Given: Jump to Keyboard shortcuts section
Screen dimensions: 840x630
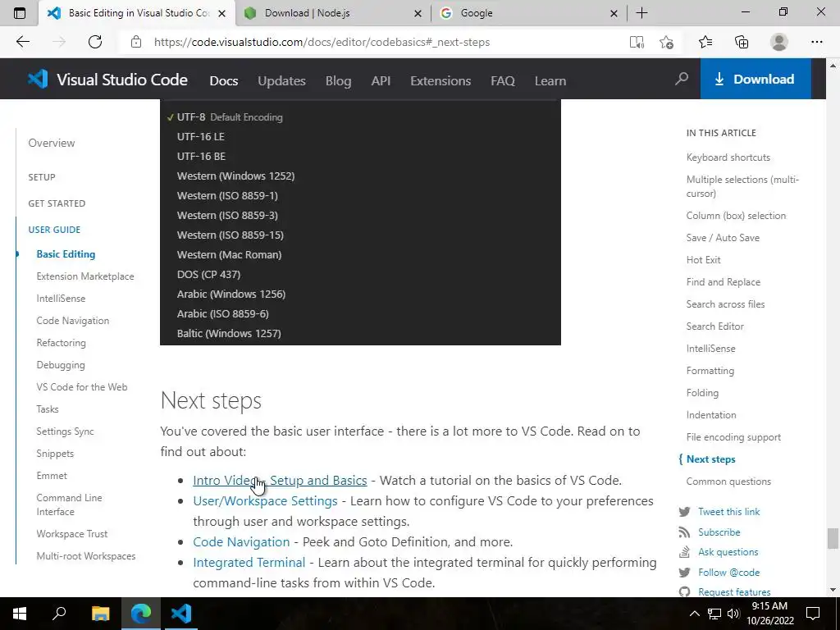Looking at the screenshot, I should [728, 157].
